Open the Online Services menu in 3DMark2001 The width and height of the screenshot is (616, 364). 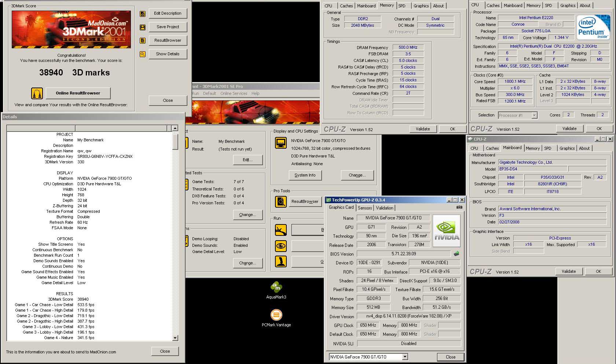click(234, 93)
